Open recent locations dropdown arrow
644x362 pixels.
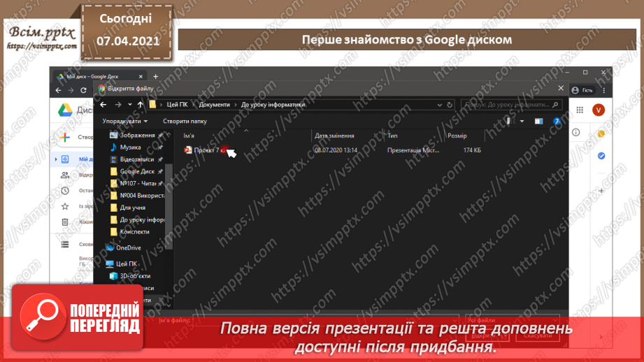coord(130,105)
